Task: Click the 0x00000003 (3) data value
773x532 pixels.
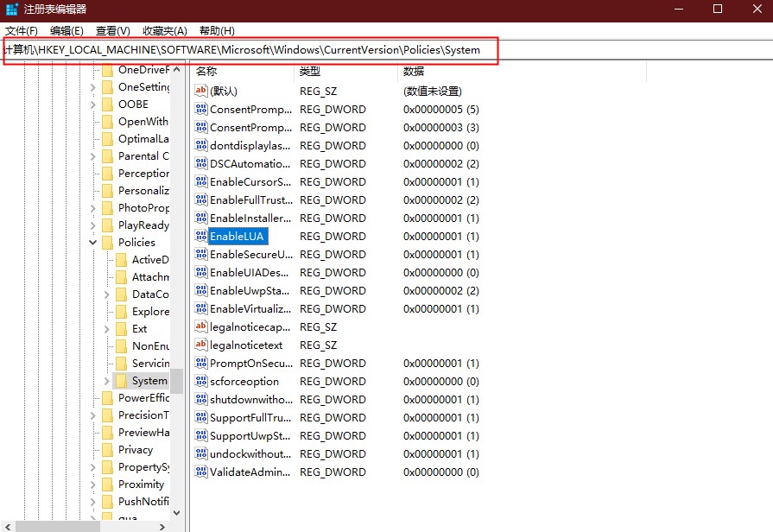Action: tap(440, 128)
